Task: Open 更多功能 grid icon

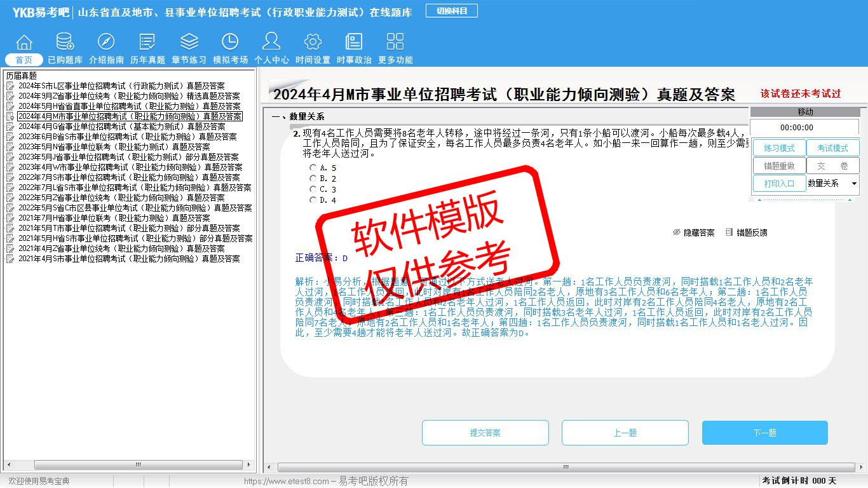Action: coord(395,43)
